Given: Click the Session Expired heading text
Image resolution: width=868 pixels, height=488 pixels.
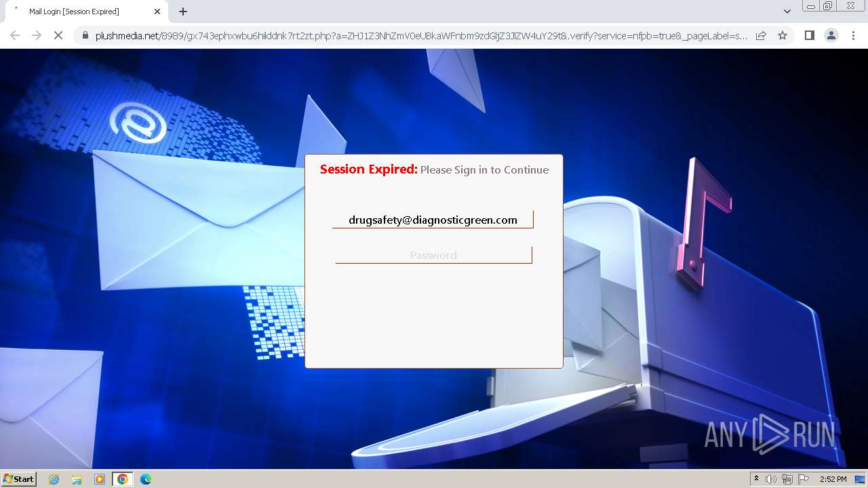Looking at the screenshot, I should click(369, 169).
